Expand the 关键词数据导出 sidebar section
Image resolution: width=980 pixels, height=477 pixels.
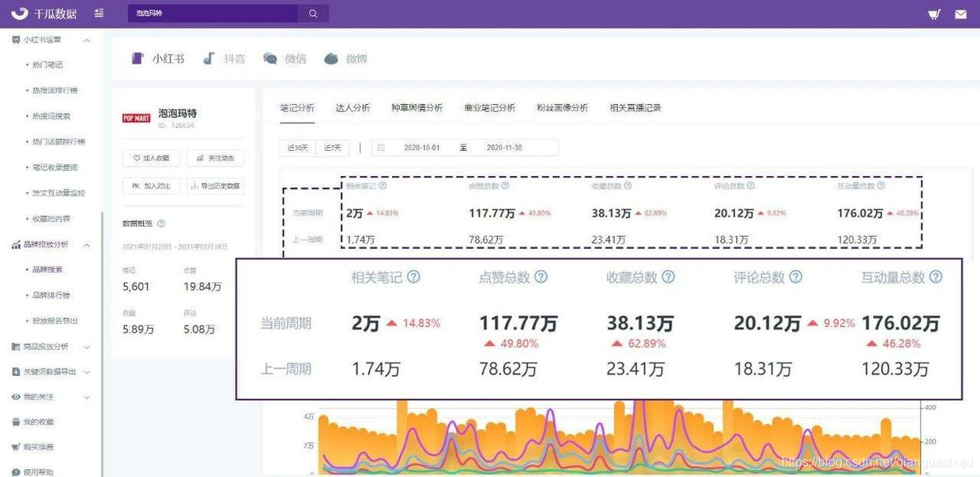point(47,371)
